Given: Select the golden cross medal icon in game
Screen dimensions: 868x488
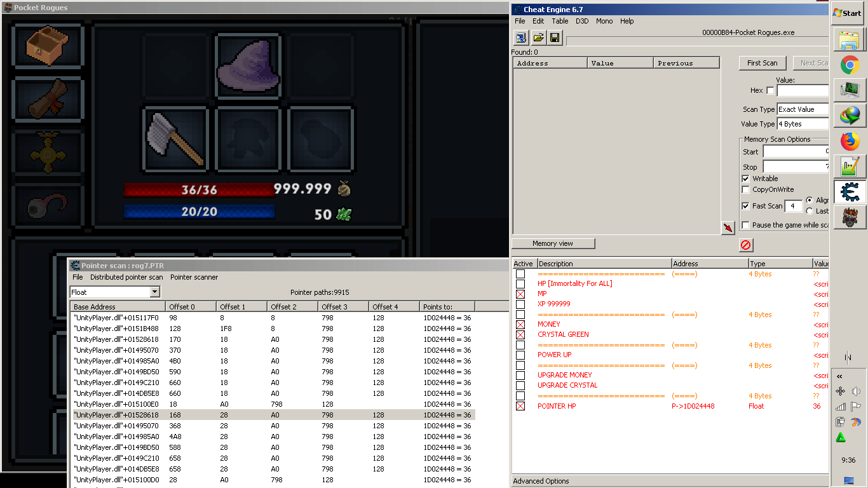Looking at the screenshot, I should [x=47, y=153].
